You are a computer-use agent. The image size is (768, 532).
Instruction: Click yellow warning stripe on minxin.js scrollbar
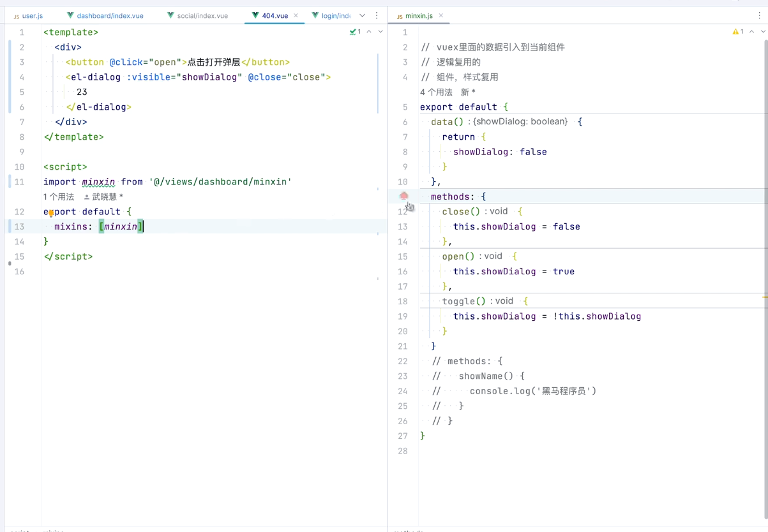coord(765,297)
